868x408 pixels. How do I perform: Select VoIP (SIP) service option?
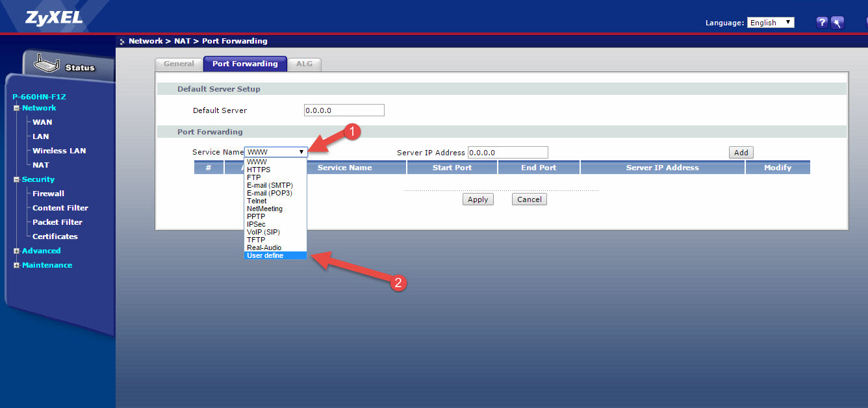tap(275, 232)
